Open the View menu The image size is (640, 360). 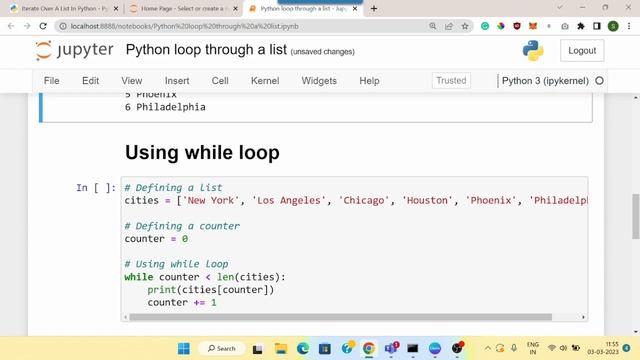[x=131, y=81]
